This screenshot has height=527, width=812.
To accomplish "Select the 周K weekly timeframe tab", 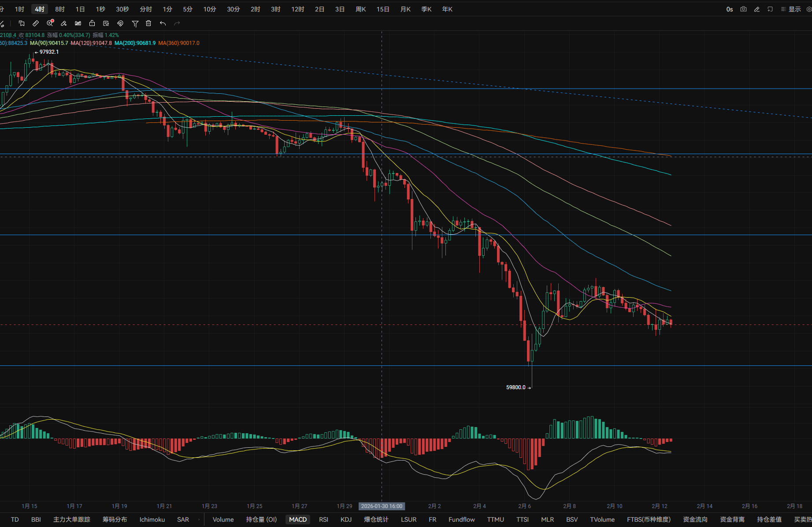I will (x=360, y=9).
